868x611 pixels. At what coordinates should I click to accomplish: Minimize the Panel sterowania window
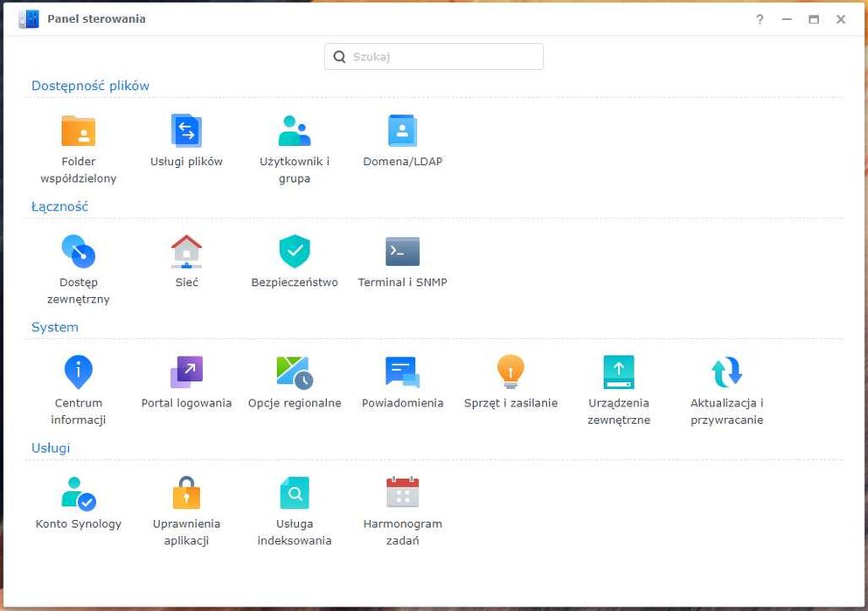pyautogui.click(x=787, y=19)
